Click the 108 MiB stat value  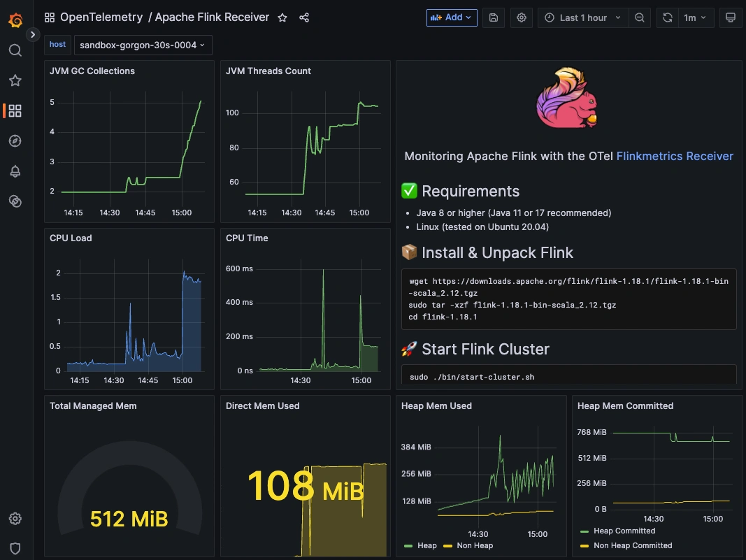coord(305,486)
